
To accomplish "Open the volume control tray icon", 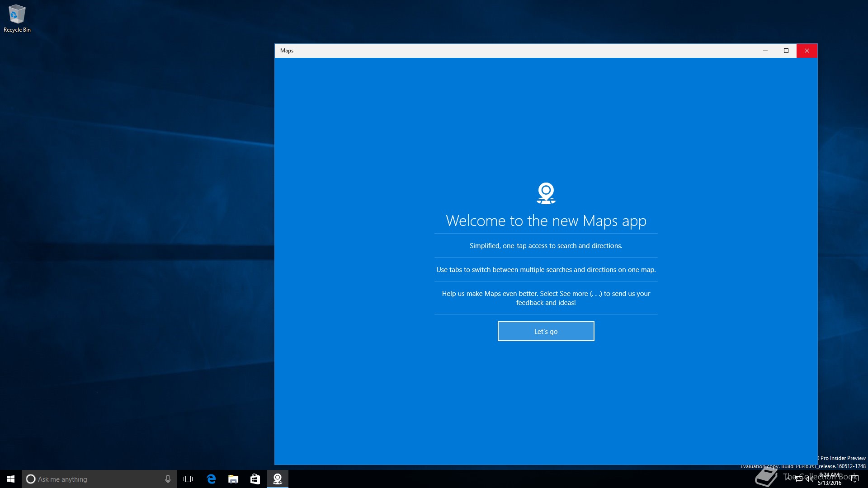I will pos(809,479).
